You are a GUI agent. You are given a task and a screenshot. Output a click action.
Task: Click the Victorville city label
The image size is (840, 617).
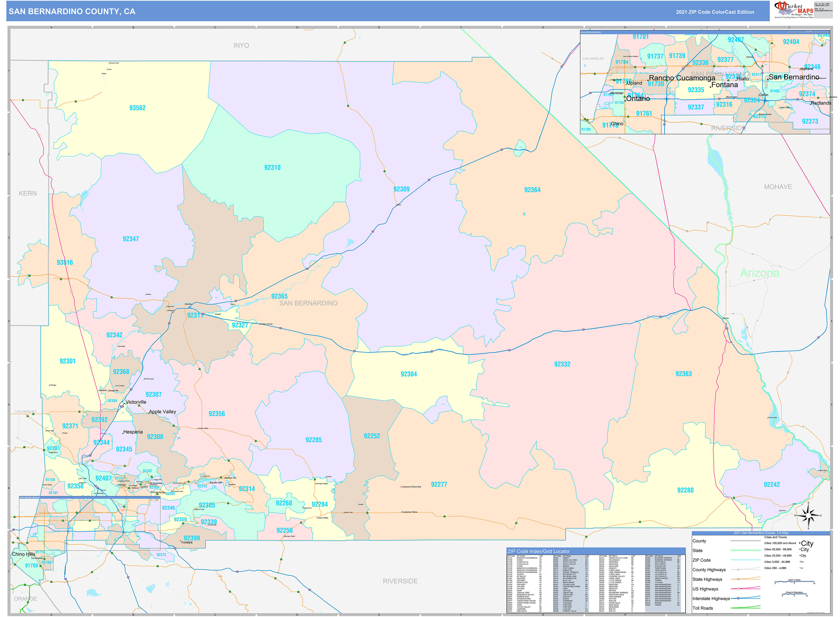click(x=136, y=402)
